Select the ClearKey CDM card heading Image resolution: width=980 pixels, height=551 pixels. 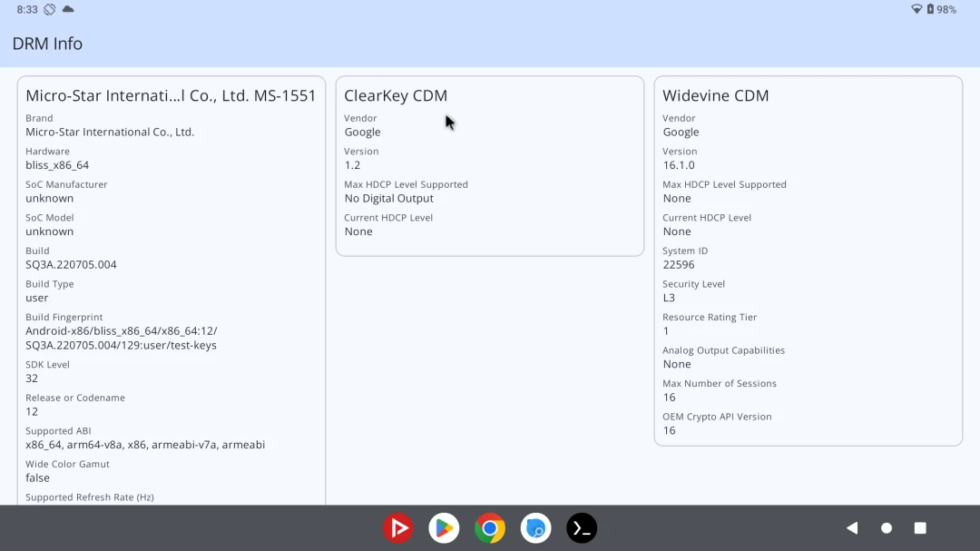pos(396,95)
